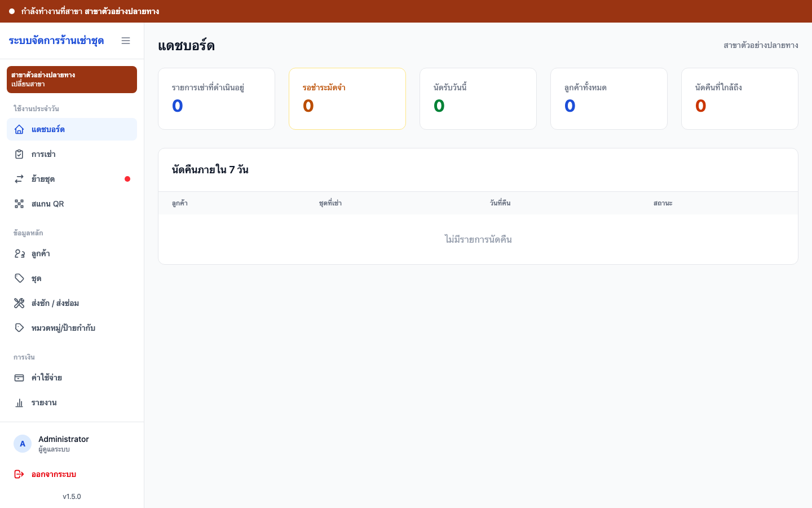Go to the การเช่า page
Viewport: 812px width, 508px height.
72,154
